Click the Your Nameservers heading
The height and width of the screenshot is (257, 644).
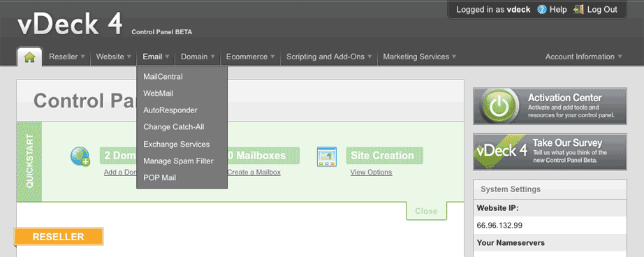[x=511, y=242]
